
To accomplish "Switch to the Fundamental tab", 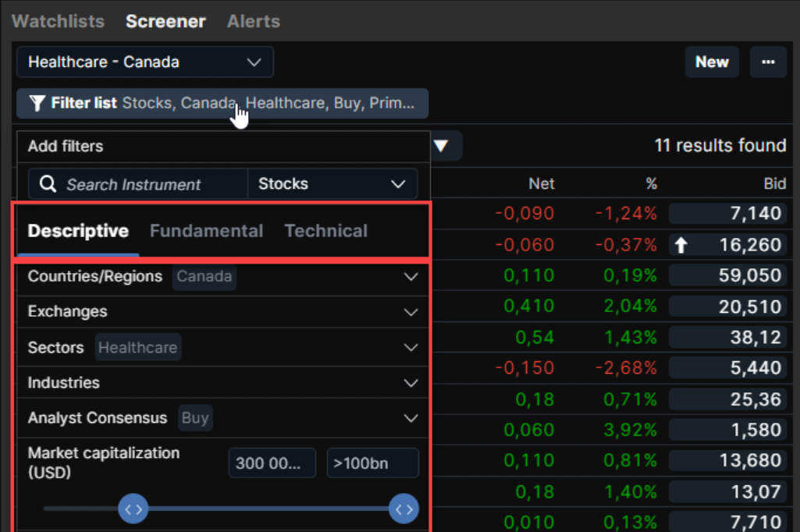I will coord(206,231).
